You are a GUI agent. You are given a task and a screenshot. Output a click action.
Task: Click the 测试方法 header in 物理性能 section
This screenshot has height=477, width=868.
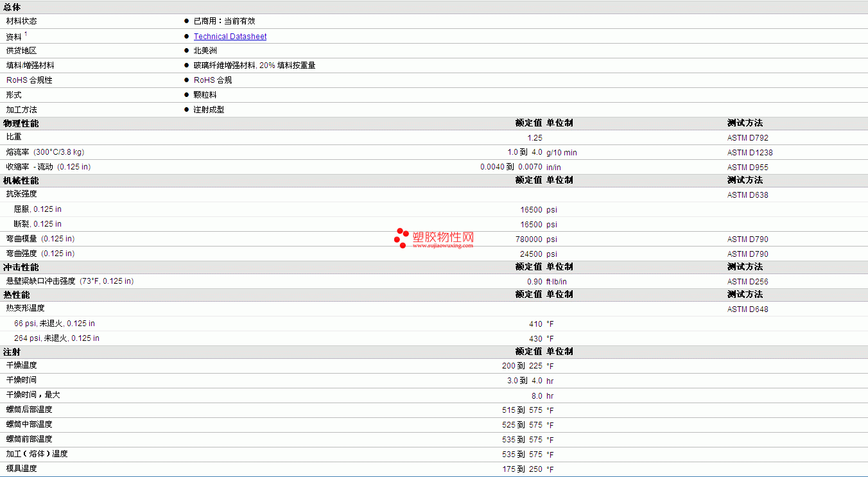tap(745, 123)
